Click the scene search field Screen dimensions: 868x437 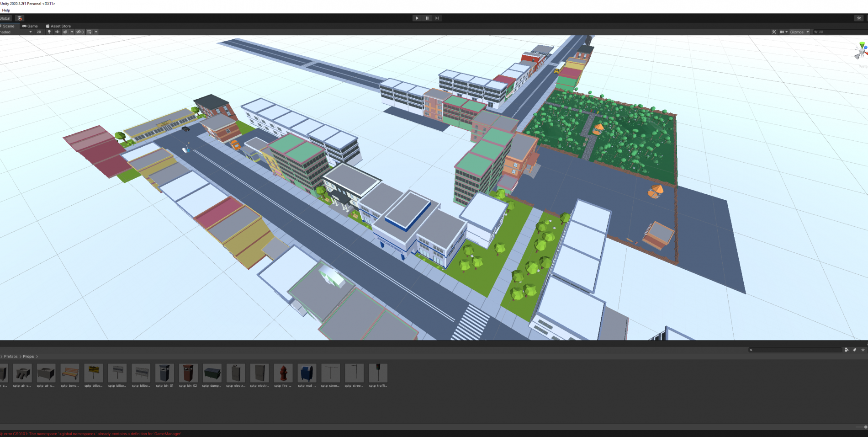[841, 32]
